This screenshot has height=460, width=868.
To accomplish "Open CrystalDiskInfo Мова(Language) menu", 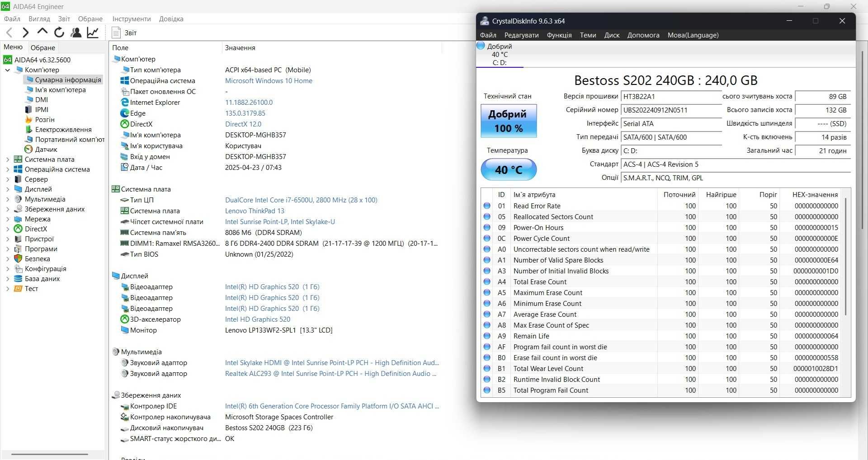I will tap(693, 35).
